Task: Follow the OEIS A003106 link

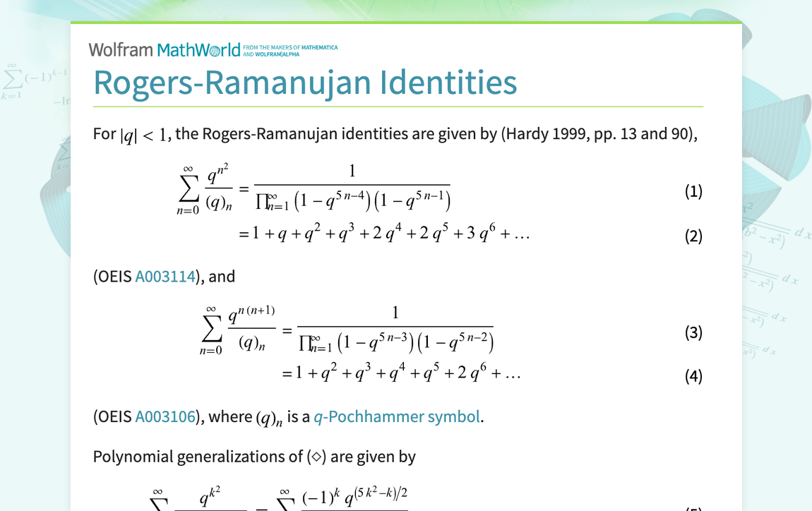Action: click(166, 416)
